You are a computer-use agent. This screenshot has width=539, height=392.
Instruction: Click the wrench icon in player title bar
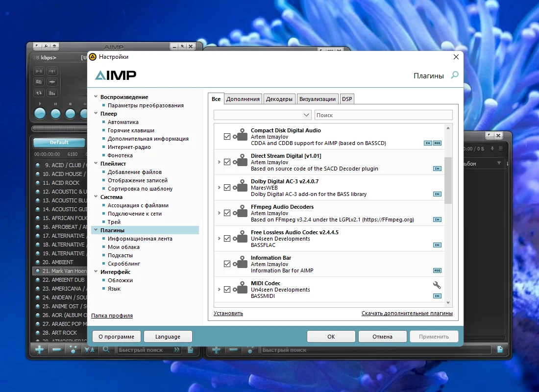click(46, 46)
